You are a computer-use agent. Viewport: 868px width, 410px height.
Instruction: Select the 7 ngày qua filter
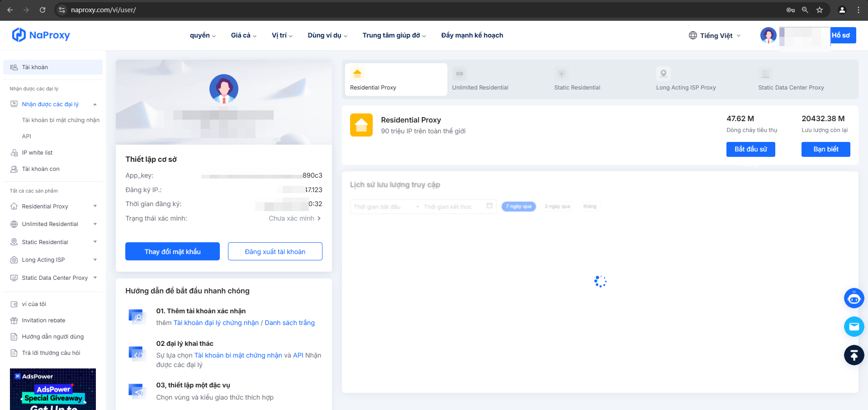(518, 207)
